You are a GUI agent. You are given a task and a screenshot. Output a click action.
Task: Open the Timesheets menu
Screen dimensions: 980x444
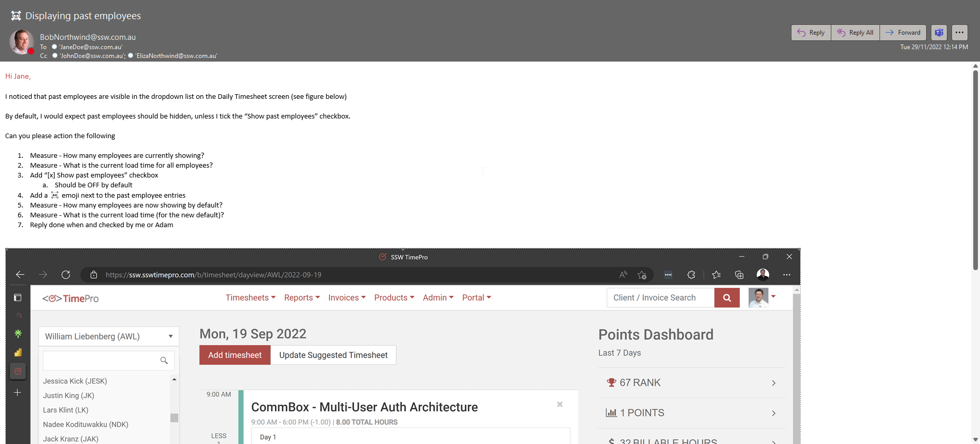coord(250,298)
